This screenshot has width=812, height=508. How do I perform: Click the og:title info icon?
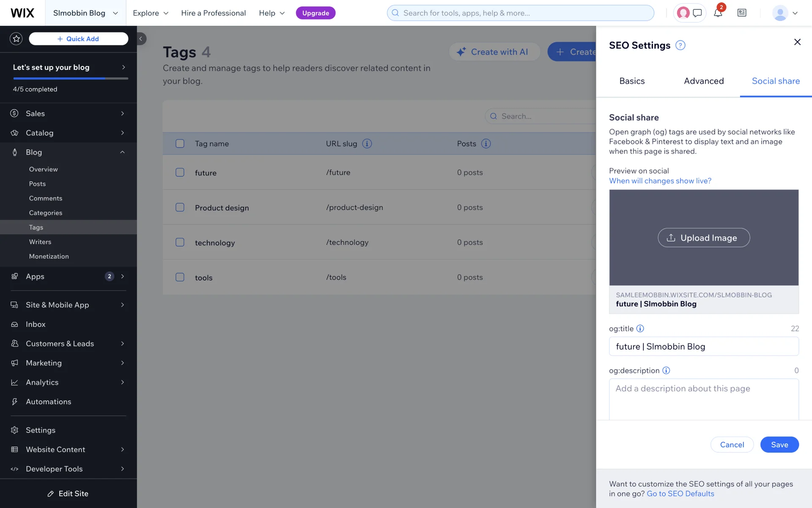coord(640,329)
